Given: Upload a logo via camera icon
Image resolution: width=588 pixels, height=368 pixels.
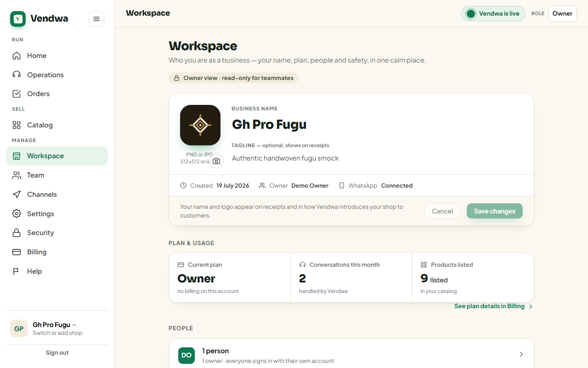Looking at the screenshot, I should point(216,161).
